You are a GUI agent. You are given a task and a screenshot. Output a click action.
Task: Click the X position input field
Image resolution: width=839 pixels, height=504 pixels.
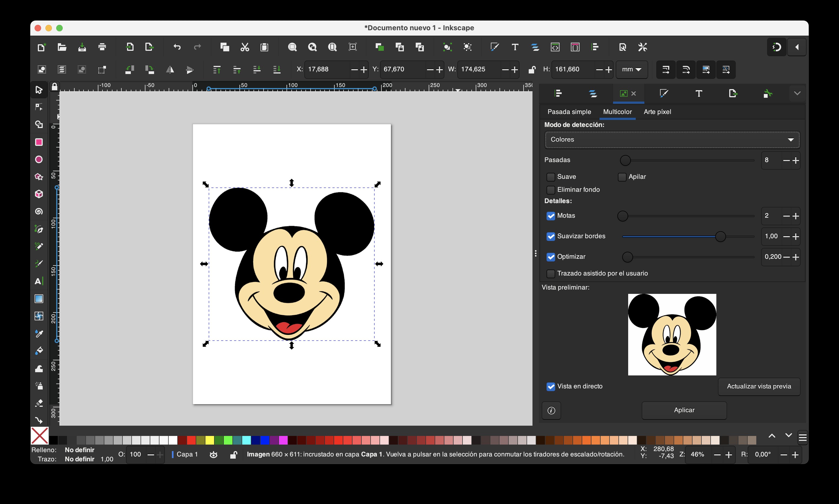pyautogui.click(x=327, y=70)
